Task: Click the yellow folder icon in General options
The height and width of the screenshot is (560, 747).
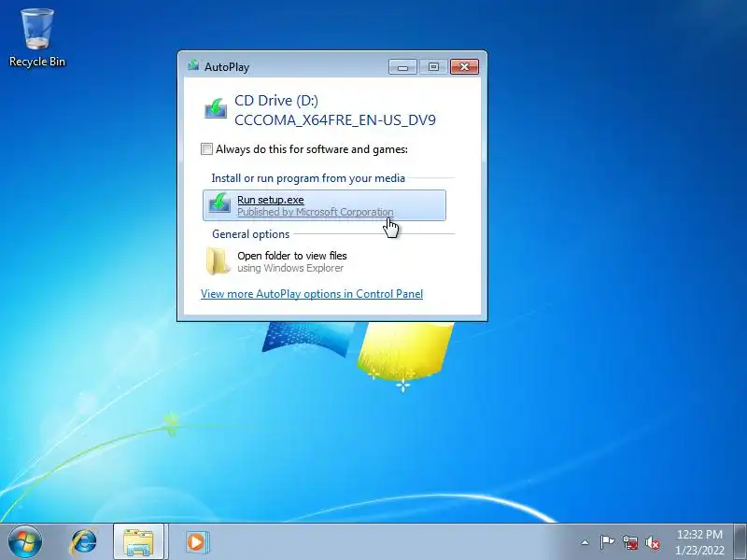Action: tap(218, 260)
